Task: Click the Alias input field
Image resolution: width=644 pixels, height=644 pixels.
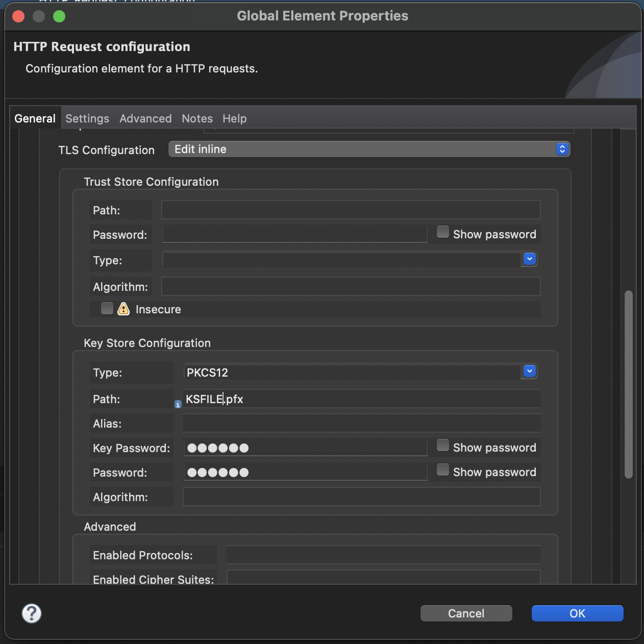Action: click(x=361, y=423)
